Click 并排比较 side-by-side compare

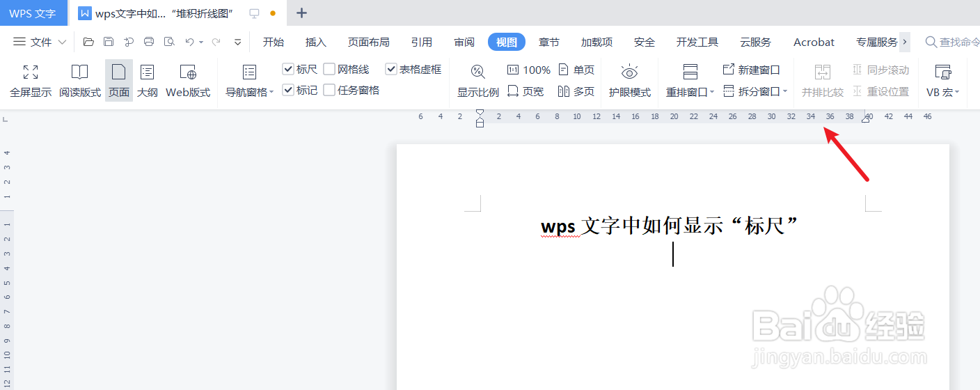(823, 81)
